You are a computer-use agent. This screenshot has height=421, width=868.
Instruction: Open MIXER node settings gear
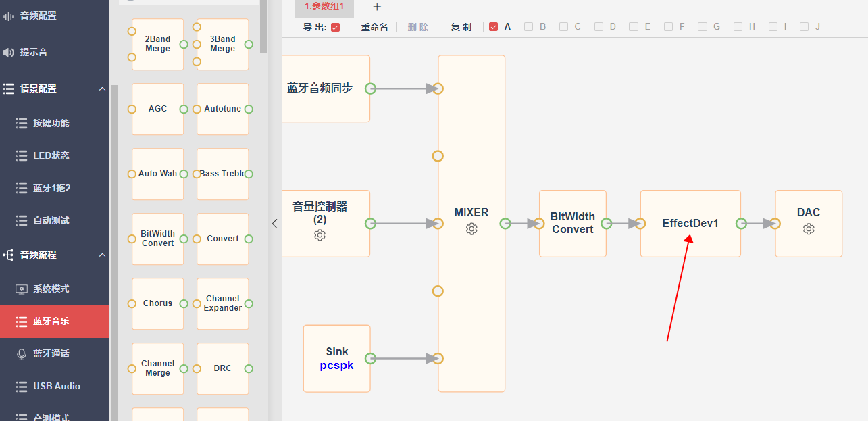471,229
